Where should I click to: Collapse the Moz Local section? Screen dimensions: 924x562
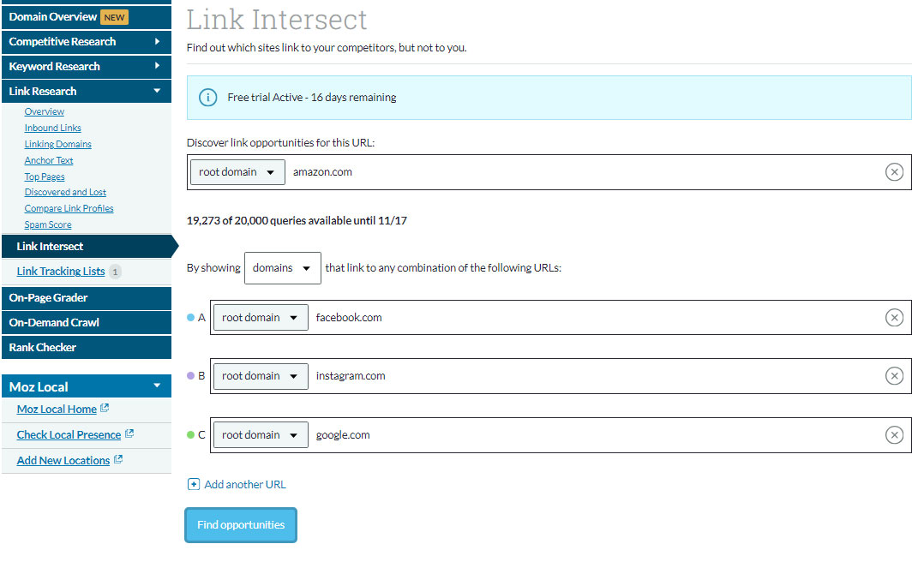coord(157,386)
